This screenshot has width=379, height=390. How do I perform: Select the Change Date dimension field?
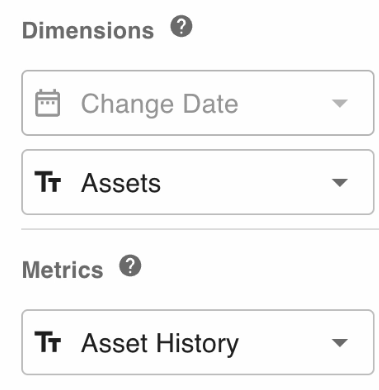pyautogui.click(x=198, y=103)
